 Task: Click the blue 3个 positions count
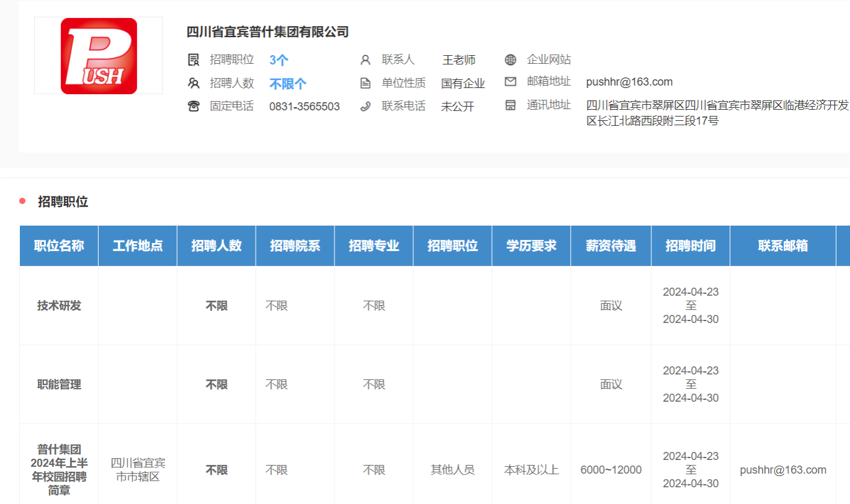tap(279, 60)
